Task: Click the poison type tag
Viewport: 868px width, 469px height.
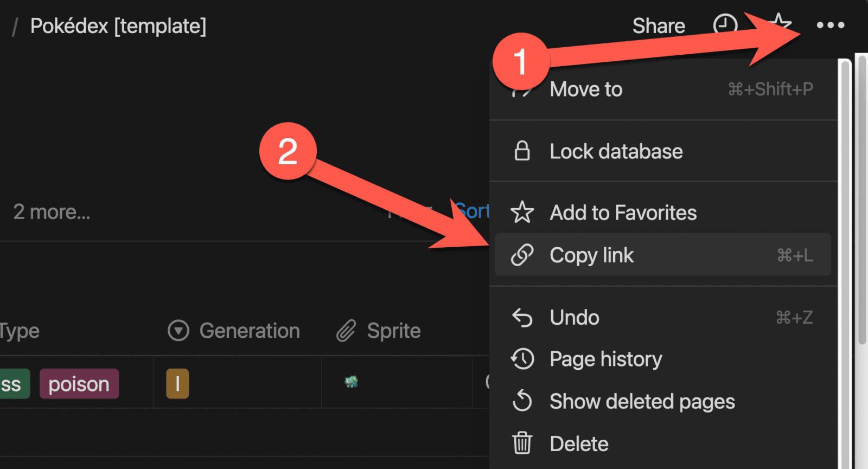Action: (x=79, y=383)
